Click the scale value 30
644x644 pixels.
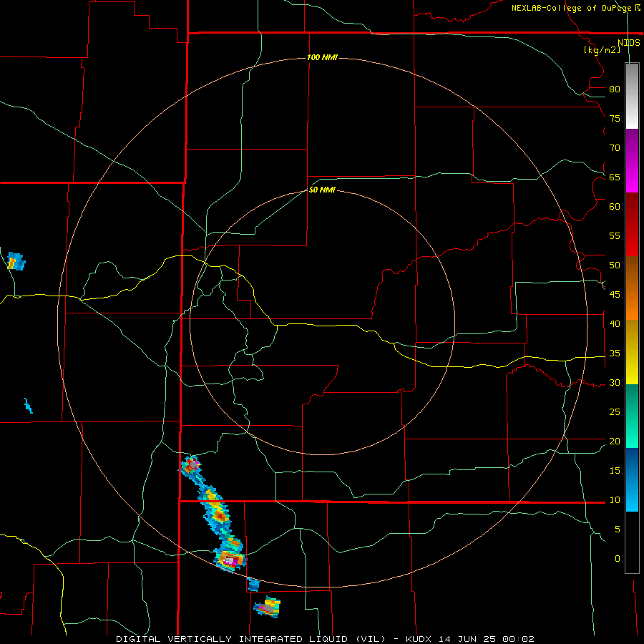[x=615, y=382]
